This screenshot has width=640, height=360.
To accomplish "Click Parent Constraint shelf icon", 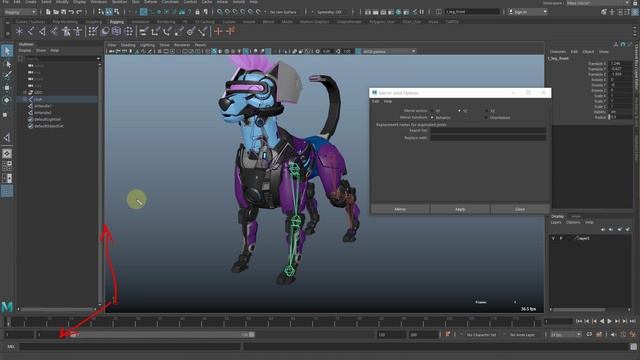I will click(144, 31).
